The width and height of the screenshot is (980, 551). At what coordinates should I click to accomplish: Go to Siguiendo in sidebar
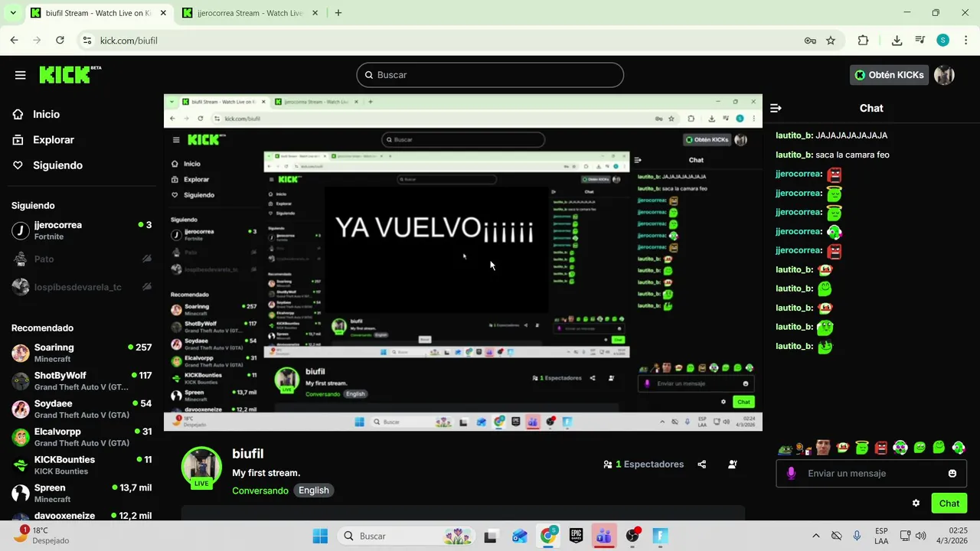(57, 165)
